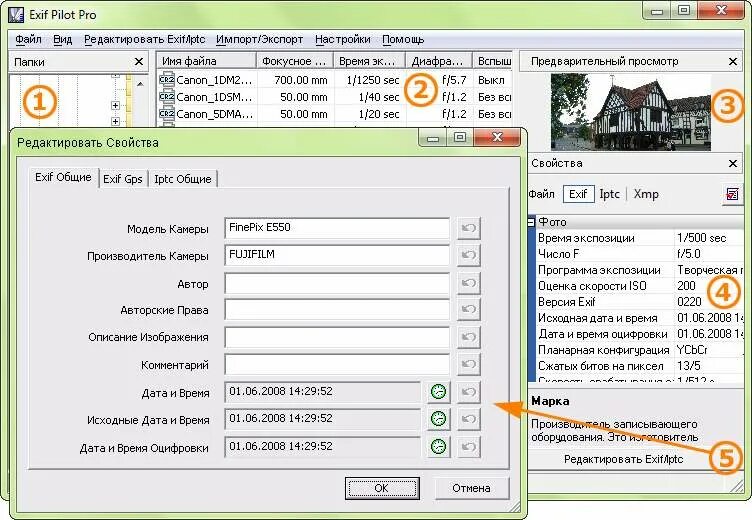Select the Exif properties tab
Image resolution: width=752 pixels, height=520 pixels.
click(578, 194)
